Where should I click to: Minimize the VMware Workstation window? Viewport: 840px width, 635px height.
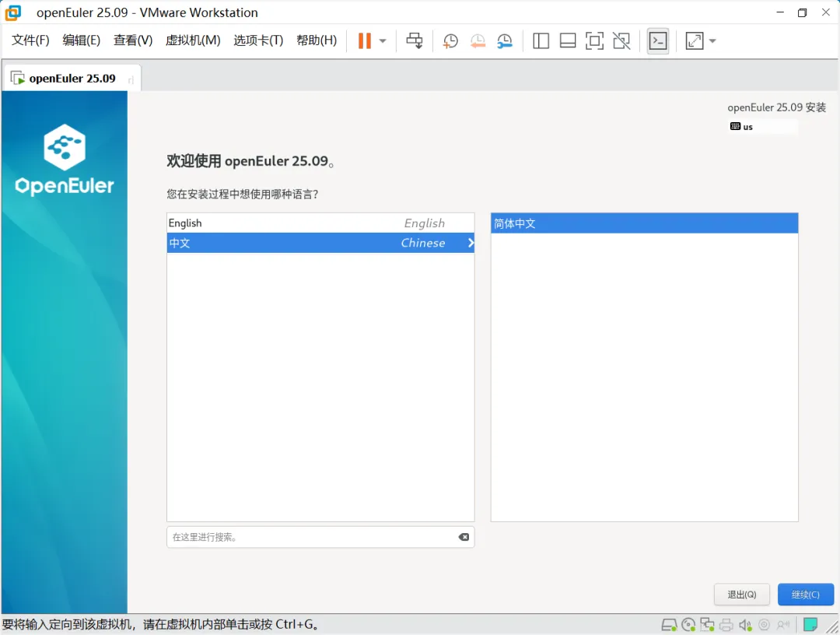point(780,12)
